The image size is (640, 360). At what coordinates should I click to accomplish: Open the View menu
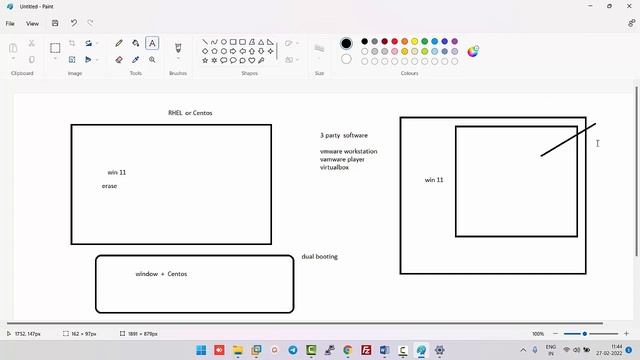point(33,24)
